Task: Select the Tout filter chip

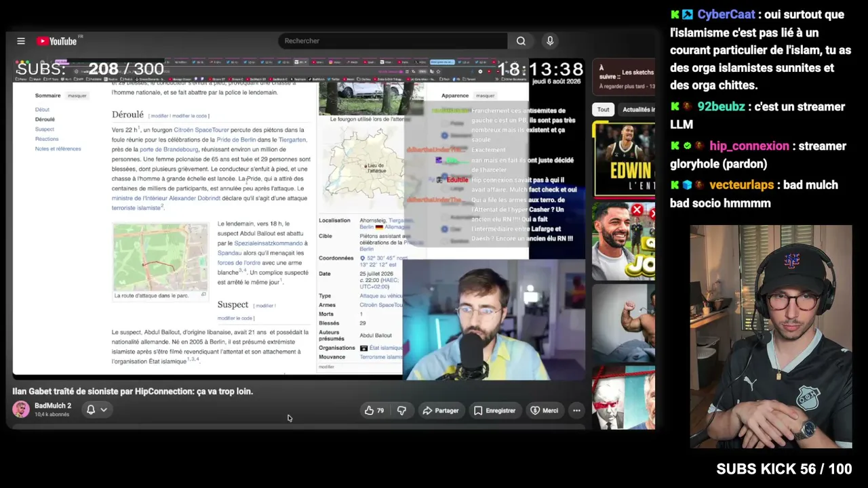Action: click(603, 109)
